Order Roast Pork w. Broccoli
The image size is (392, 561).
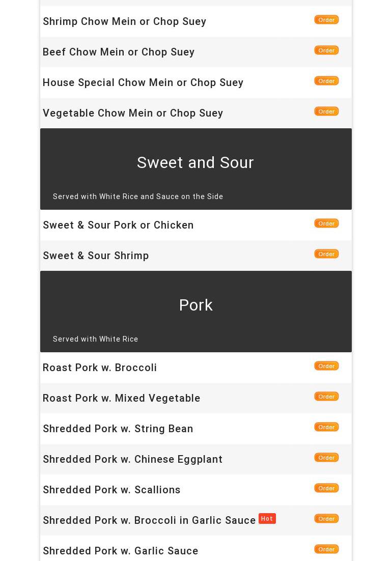[x=326, y=366]
